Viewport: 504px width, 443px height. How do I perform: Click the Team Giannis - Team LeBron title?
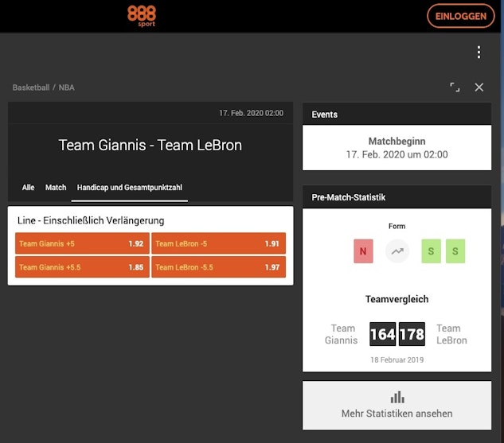click(x=150, y=145)
